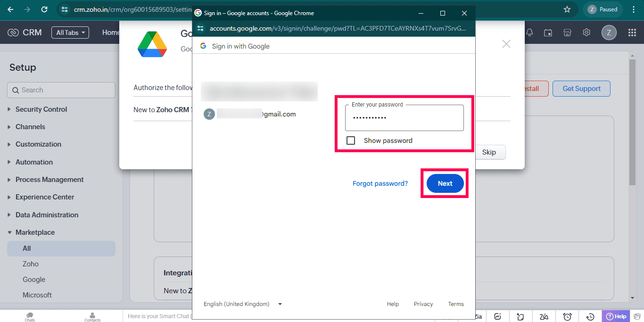Click the Next button in Google sign-in
644x322 pixels.
coord(445,183)
